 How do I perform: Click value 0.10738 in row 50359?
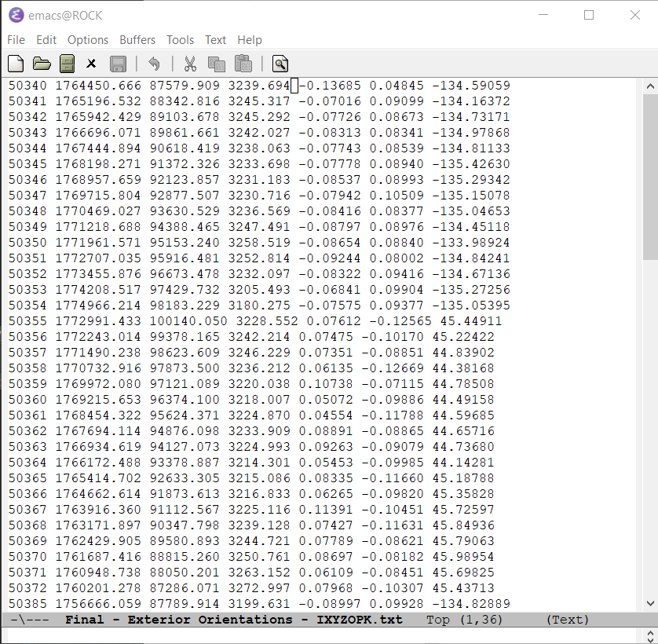(326, 384)
